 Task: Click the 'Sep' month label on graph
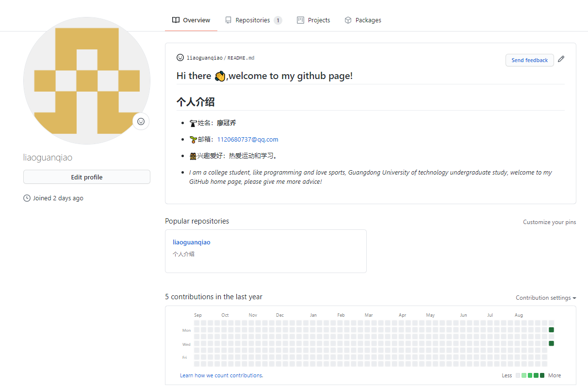click(198, 315)
